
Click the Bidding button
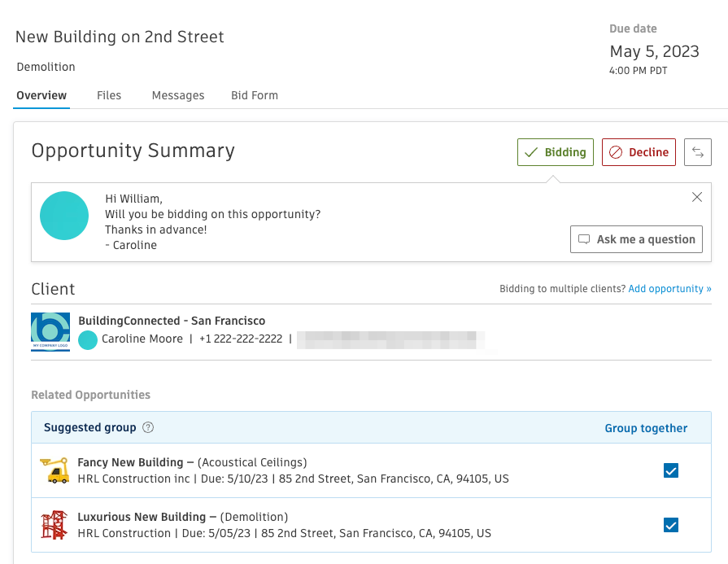coord(556,151)
